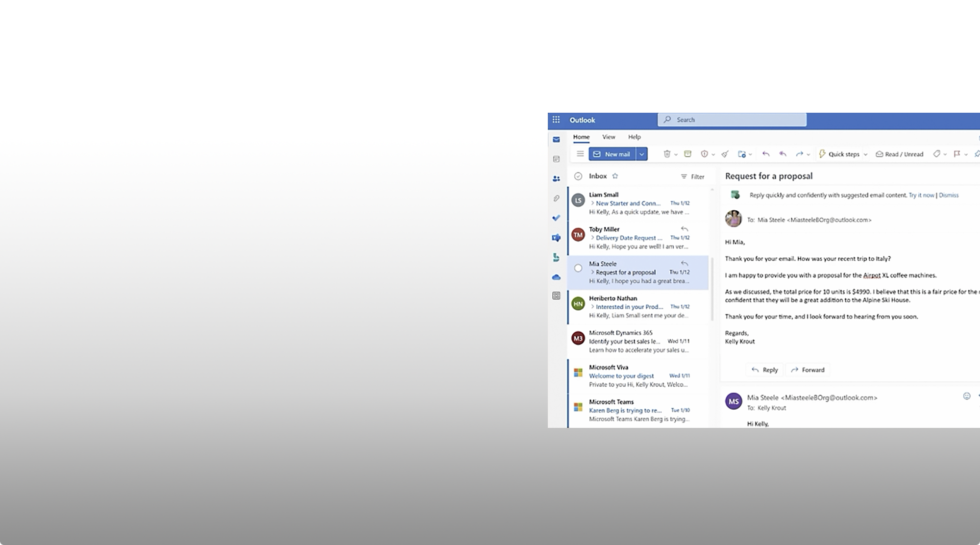Image resolution: width=980 pixels, height=545 pixels.
Task: Expand the Delete options arrow
Action: [x=676, y=154]
